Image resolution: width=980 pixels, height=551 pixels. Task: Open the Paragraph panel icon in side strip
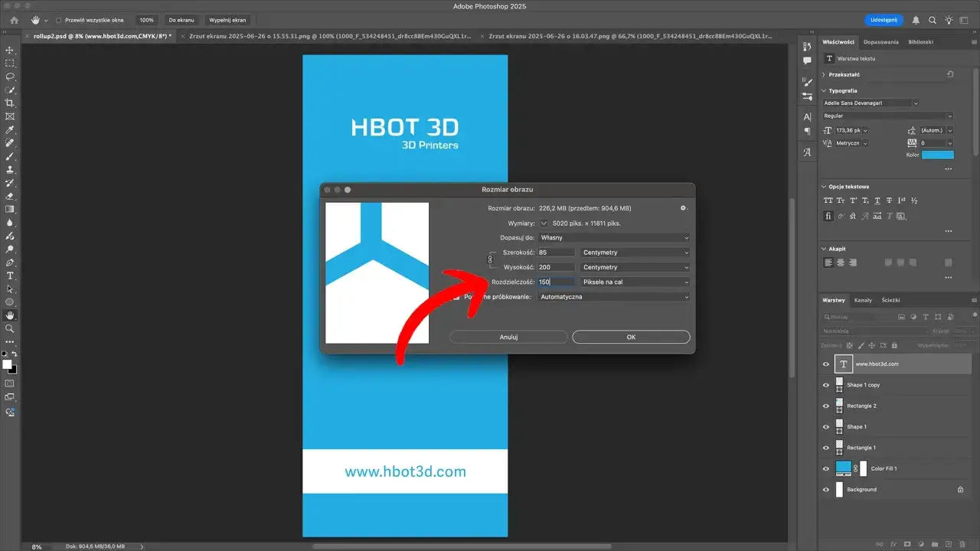click(x=807, y=131)
